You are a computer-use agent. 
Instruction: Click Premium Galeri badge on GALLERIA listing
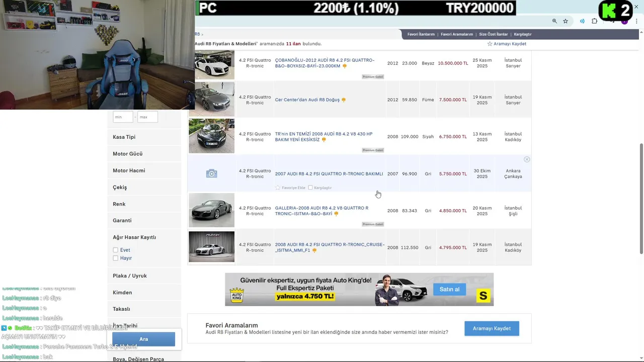tap(373, 224)
